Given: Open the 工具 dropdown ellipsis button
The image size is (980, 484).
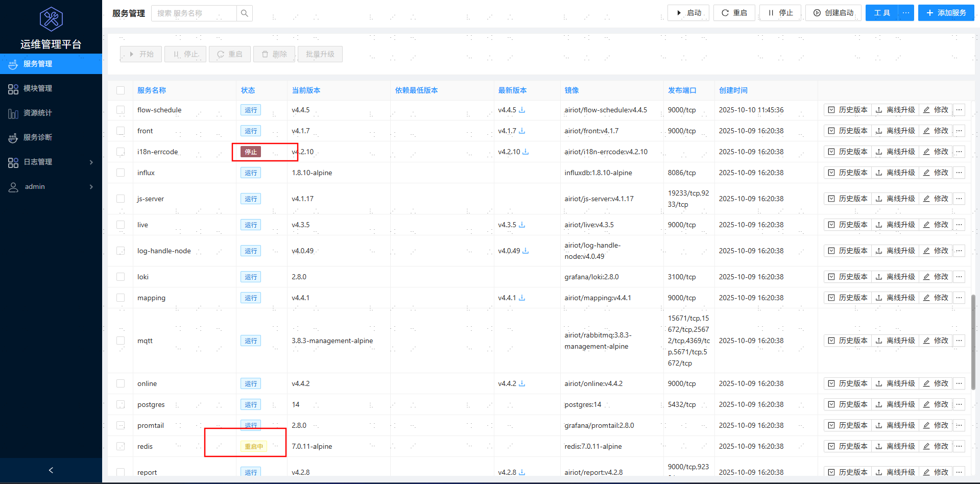Looking at the screenshot, I should click(905, 13).
